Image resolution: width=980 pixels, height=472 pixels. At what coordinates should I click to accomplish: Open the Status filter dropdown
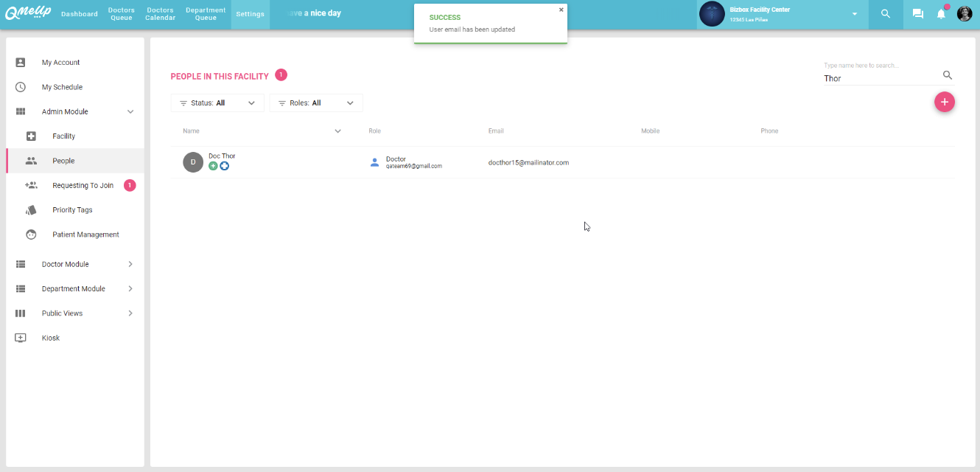tap(217, 103)
